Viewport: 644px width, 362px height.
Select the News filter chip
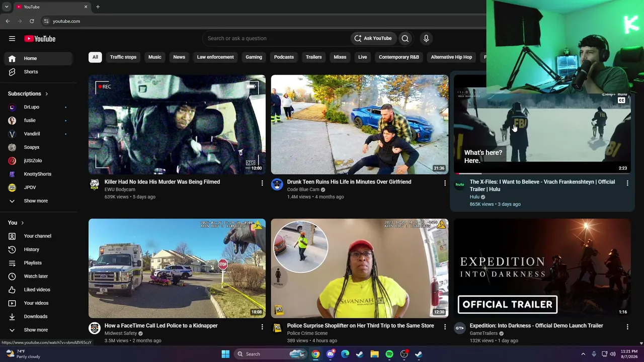tap(179, 57)
